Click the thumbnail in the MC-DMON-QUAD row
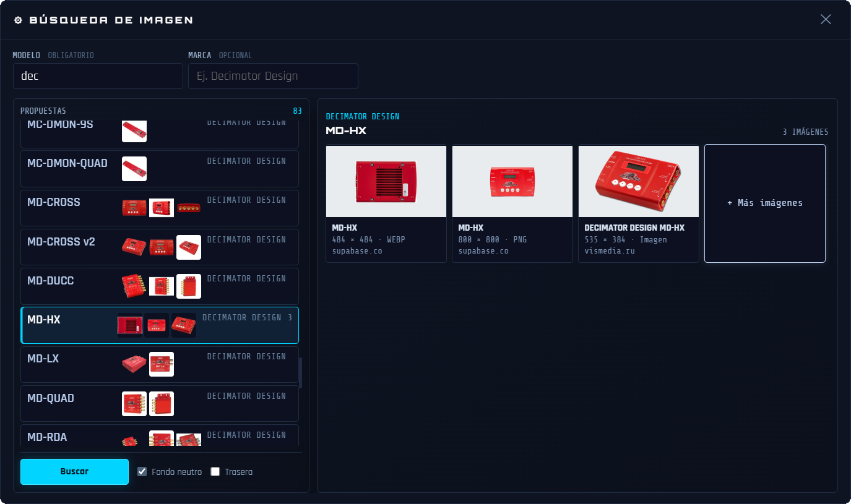This screenshot has width=851, height=504. [134, 169]
